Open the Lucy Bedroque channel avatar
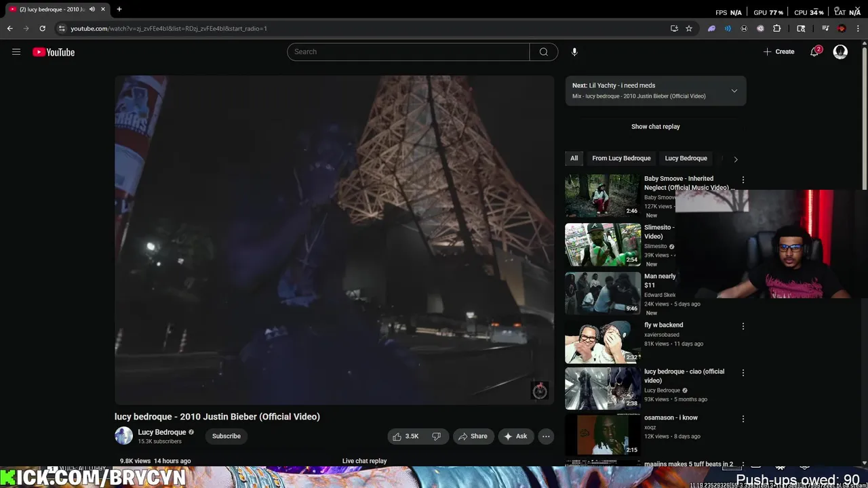The height and width of the screenshot is (488, 868). pyautogui.click(x=123, y=436)
